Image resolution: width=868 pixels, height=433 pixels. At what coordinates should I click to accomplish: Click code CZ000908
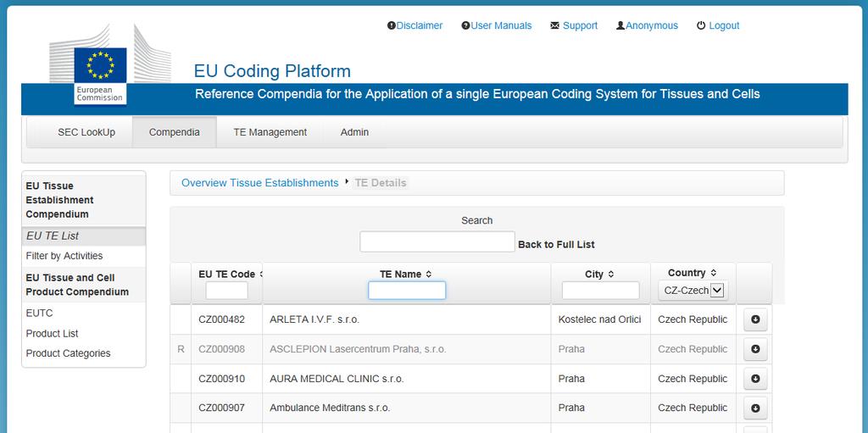point(221,349)
